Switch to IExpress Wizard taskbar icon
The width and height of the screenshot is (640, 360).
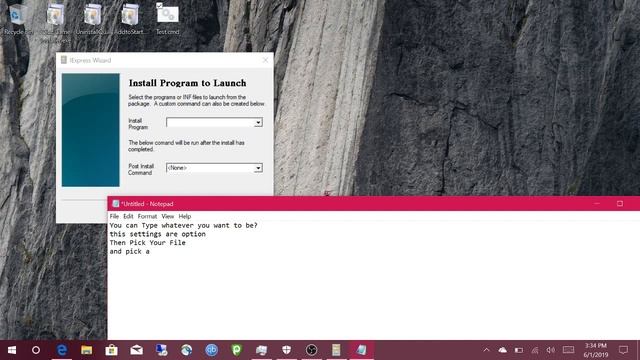[x=336, y=350]
